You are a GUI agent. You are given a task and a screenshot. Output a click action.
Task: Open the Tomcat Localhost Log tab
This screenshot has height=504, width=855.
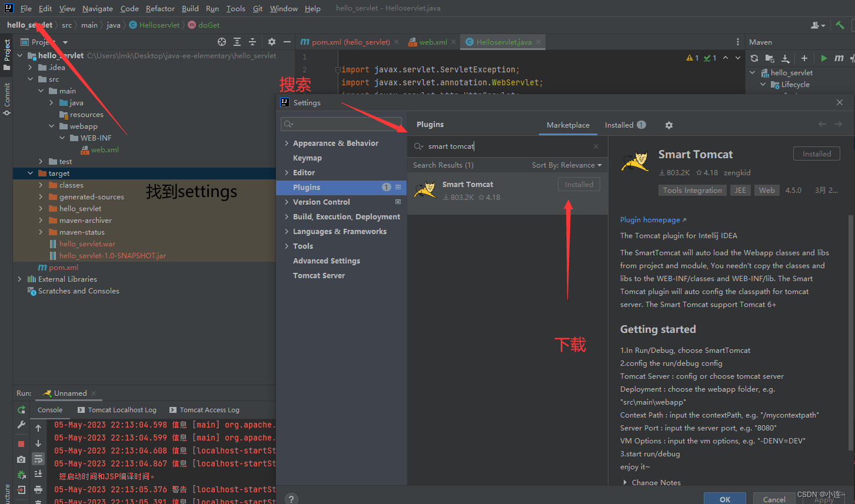coord(117,410)
